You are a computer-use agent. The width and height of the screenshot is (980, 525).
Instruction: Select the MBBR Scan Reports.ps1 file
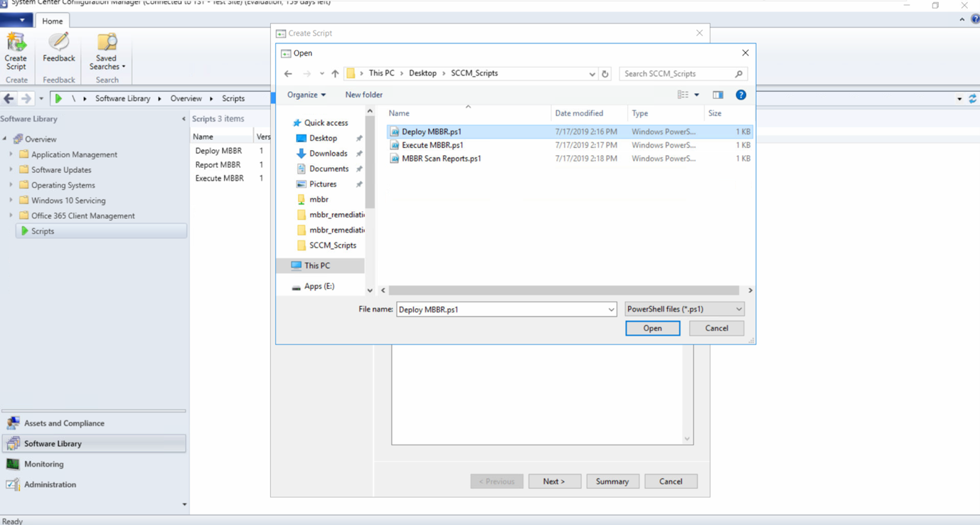tap(570, 159)
